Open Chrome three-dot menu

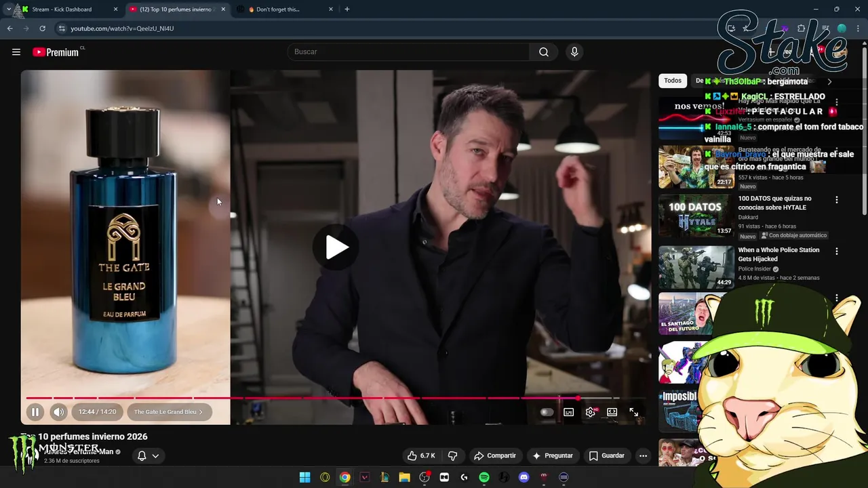pyautogui.click(x=857, y=28)
